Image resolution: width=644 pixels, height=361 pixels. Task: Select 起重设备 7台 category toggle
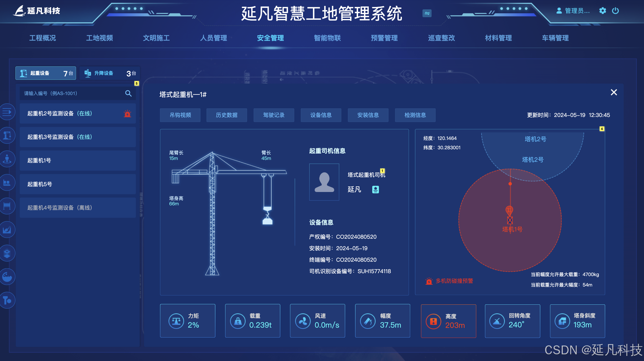46,73
